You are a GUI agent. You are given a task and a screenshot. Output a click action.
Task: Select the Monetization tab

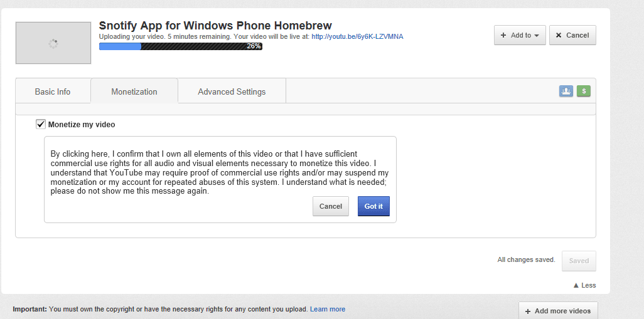point(134,92)
